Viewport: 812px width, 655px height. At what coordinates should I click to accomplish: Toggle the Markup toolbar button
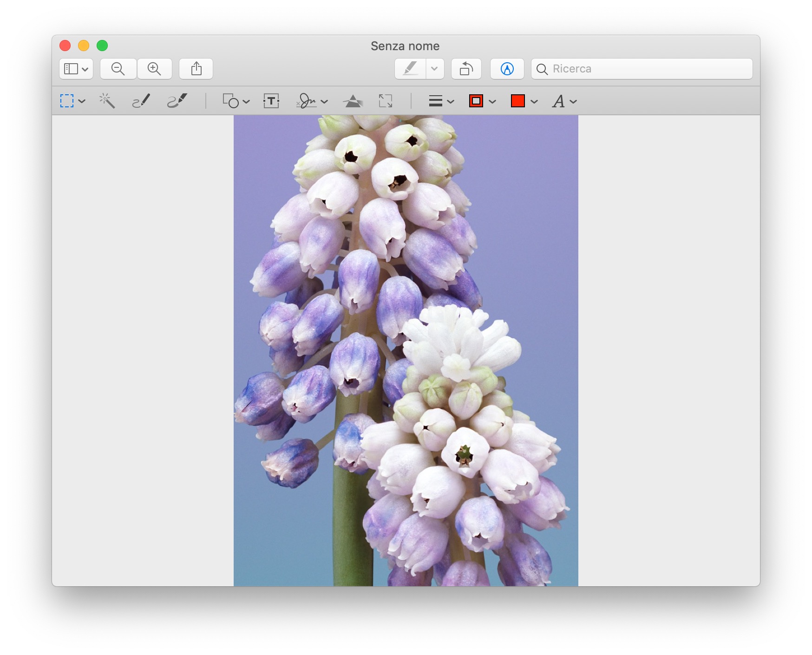tap(507, 69)
